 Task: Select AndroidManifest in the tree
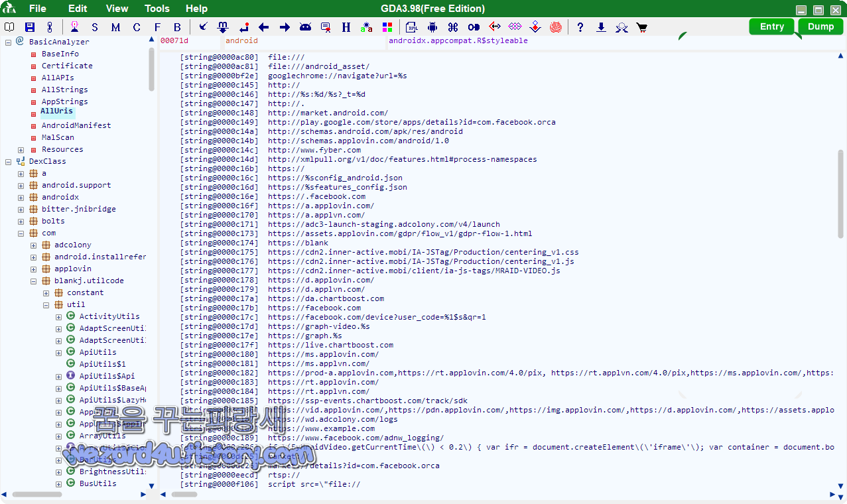76,125
